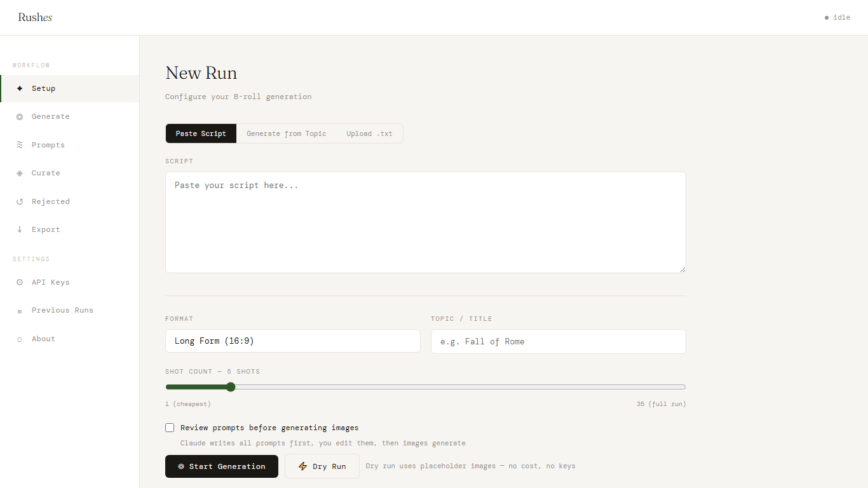
Task: Click the Prompts sidebar icon
Action: coord(19,145)
